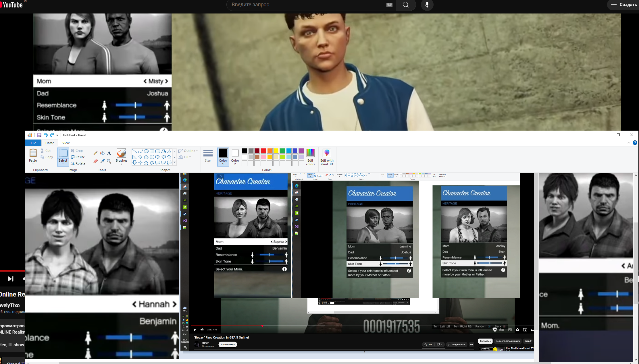Activate the Color picker eyedropper
The image size is (639, 364).
click(102, 161)
